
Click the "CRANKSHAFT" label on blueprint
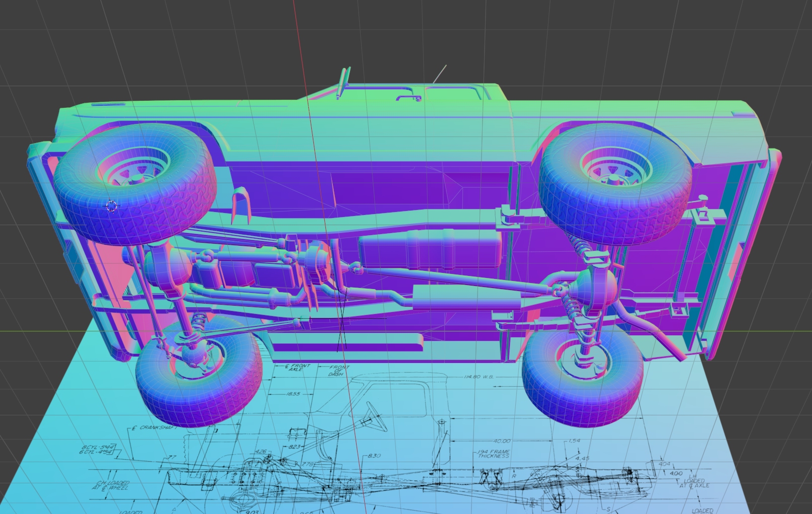[157, 427]
